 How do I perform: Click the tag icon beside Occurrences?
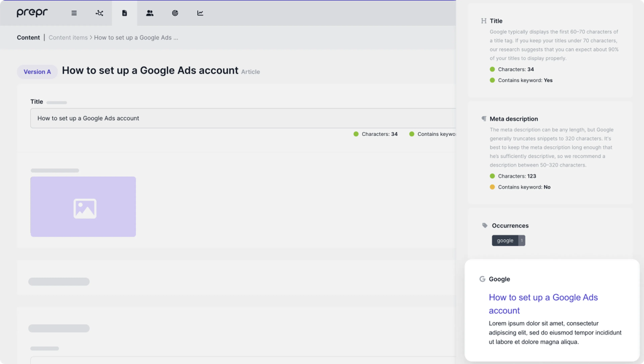point(485,226)
